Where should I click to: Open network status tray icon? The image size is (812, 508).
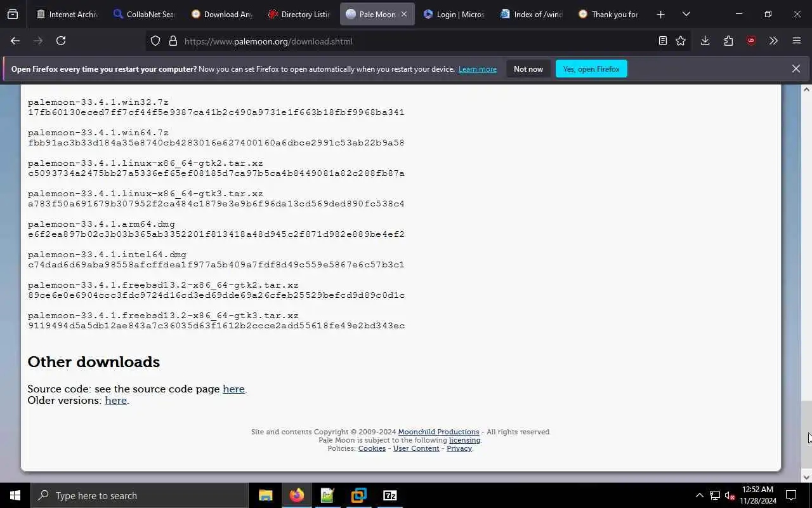click(x=715, y=495)
